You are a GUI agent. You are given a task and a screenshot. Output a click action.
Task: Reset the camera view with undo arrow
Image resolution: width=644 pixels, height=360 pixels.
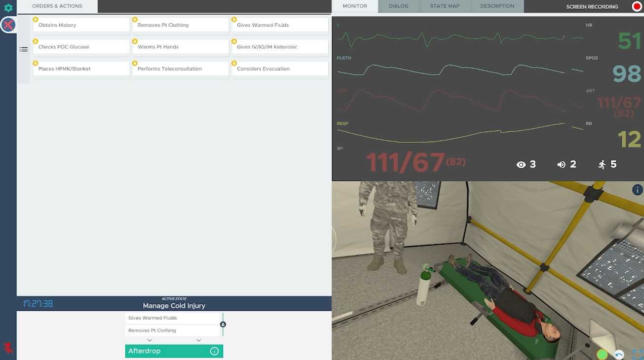619,354
